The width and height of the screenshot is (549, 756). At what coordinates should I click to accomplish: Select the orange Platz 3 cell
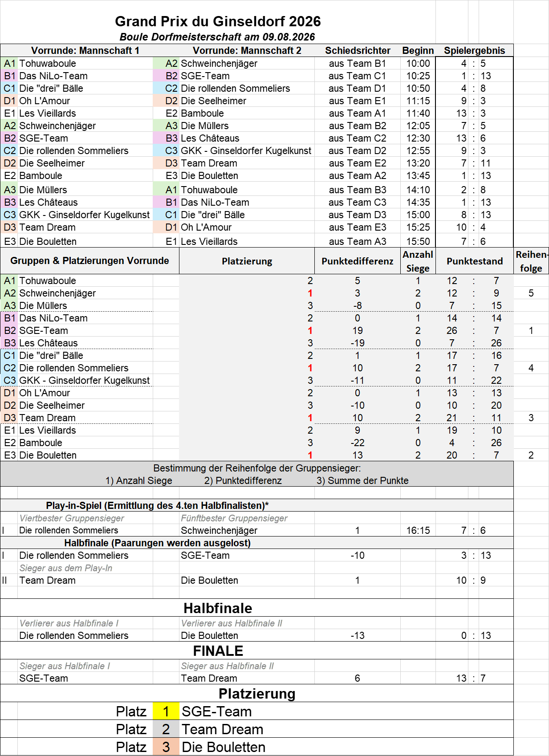pos(166,747)
